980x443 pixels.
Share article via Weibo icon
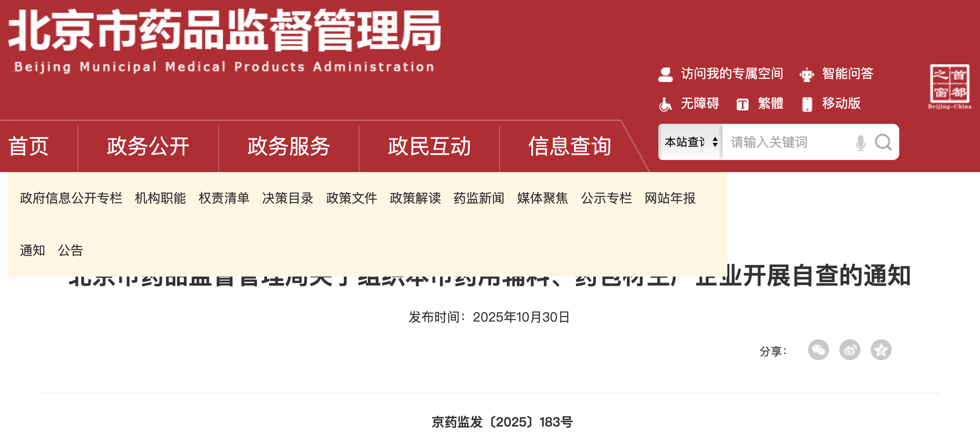[849, 350]
